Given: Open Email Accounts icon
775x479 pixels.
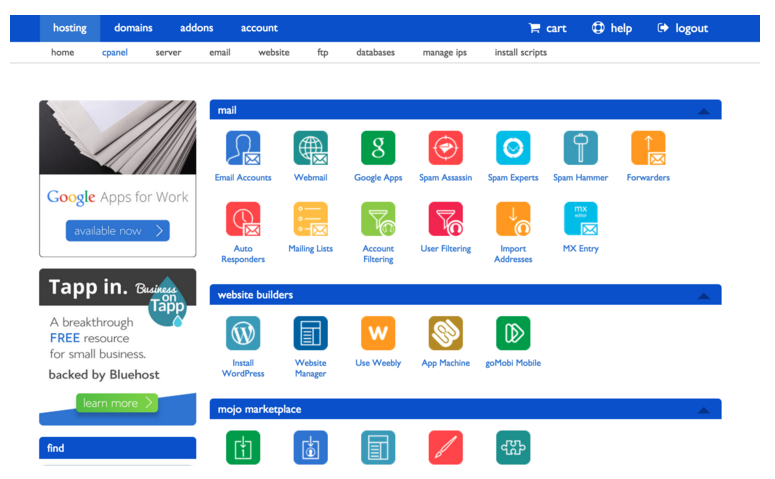Looking at the screenshot, I should pyautogui.click(x=243, y=148).
